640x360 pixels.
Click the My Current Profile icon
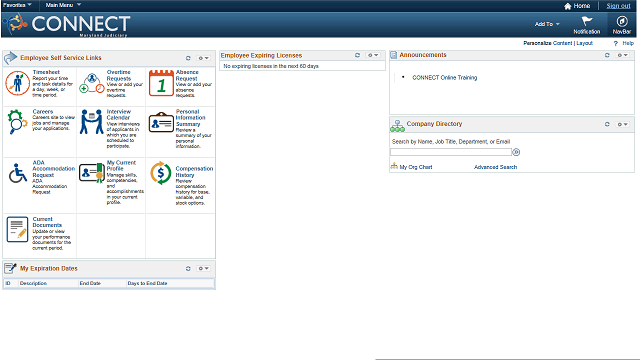pyautogui.click(x=92, y=173)
